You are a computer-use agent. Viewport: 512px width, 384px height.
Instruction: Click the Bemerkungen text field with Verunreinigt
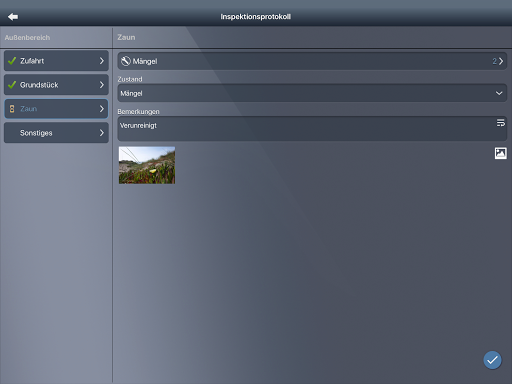pyautogui.click(x=312, y=129)
